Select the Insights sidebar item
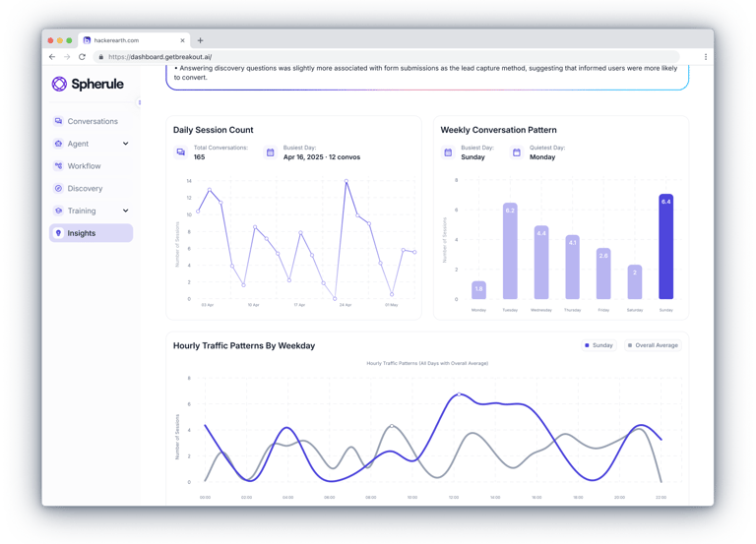 coord(92,233)
